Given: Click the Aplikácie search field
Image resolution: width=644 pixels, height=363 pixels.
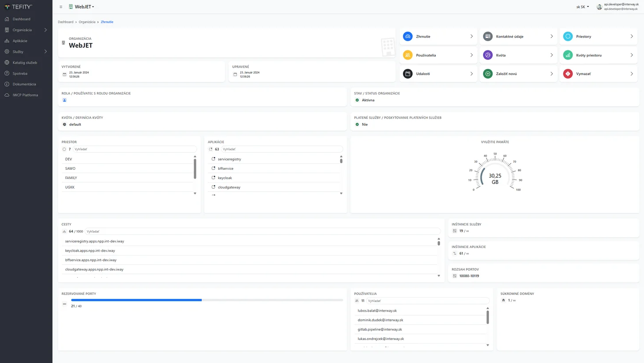Looking at the screenshot, I should [x=282, y=149].
